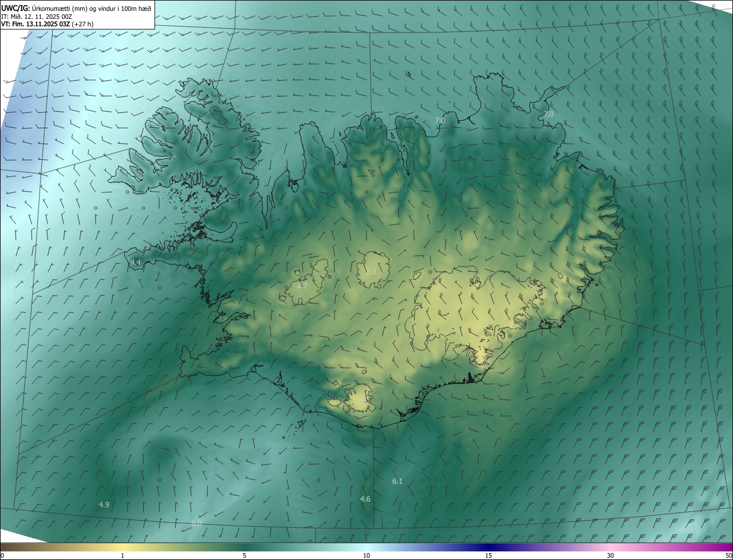Click the title text 'UWC/IG: Úrkomumætti (mm)'

44,7
